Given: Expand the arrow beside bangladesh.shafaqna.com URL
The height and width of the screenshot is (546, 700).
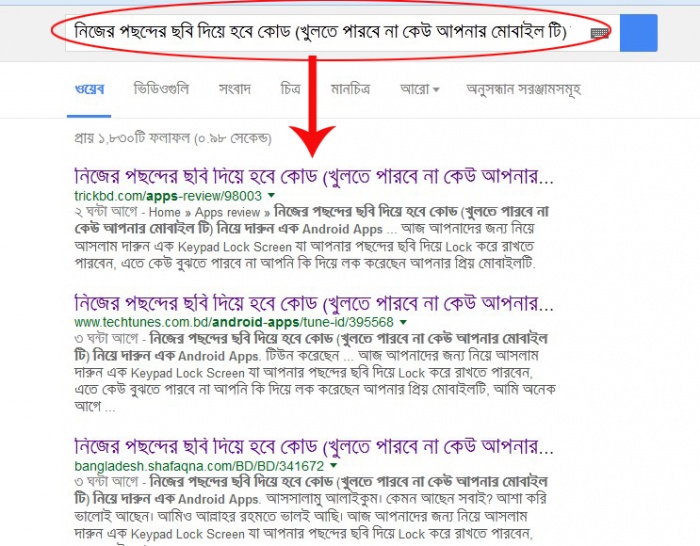Looking at the screenshot, I should [333, 466].
